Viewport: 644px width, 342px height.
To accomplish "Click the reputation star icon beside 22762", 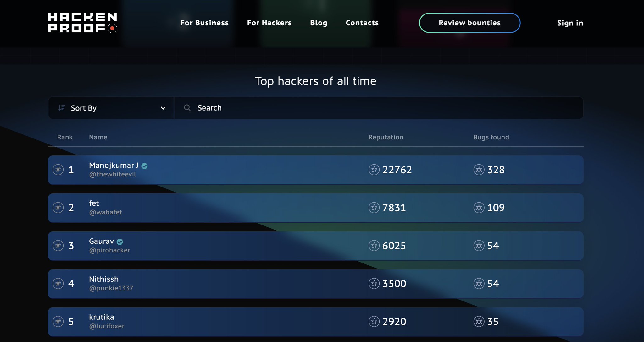I will click(x=374, y=170).
